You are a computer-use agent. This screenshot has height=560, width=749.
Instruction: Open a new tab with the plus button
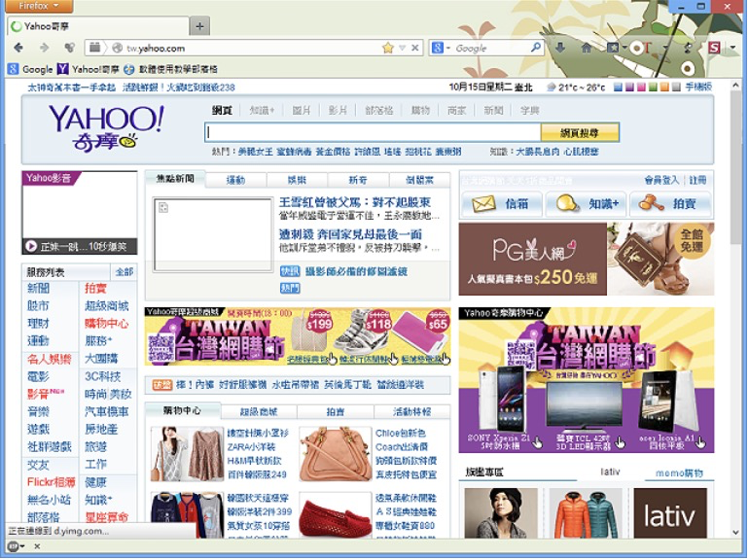point(199,26)
